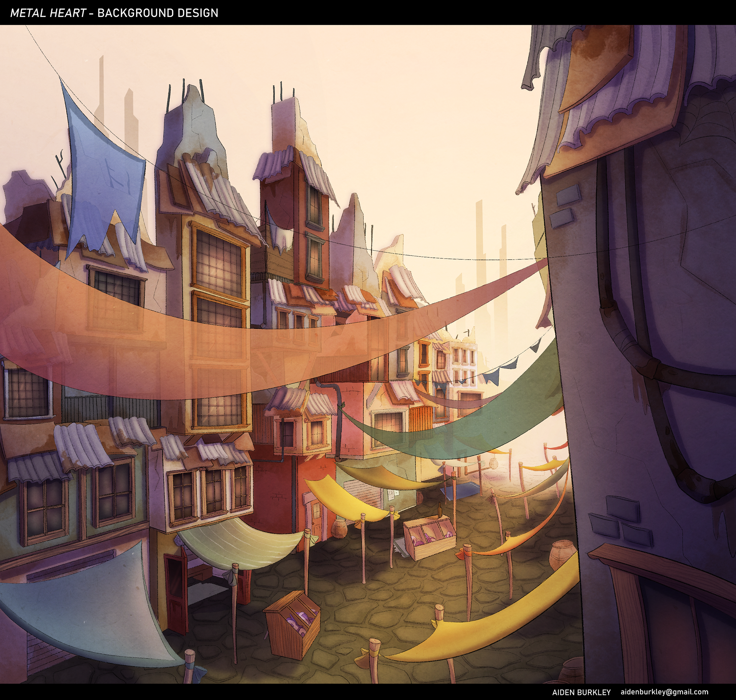This screenshot has width=736, height=700.
Task: Click the artist name 'AIDEN BURKLEY'
Action: coord(581,692)
